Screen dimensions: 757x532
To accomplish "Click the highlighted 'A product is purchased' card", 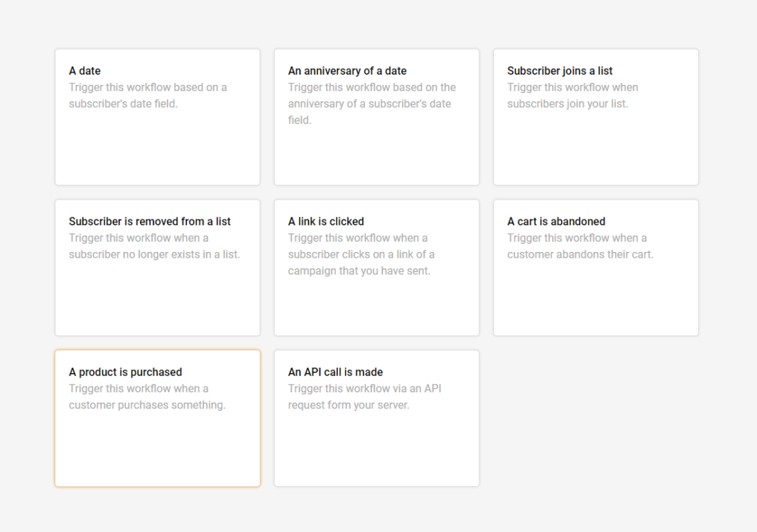I will [x=157, y=418].
